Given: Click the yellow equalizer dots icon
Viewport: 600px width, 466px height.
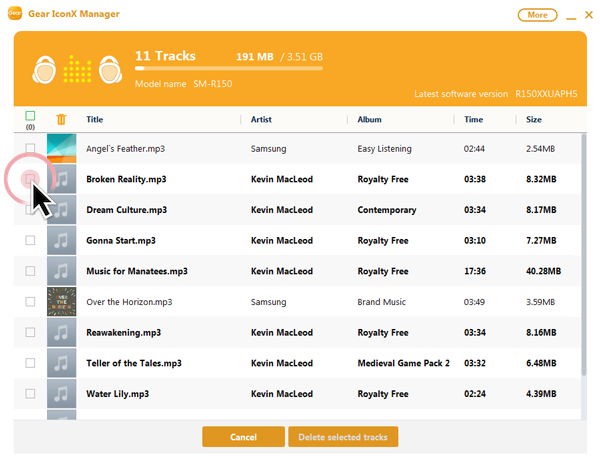Looking at the screenshot, I should click(77, 69).
